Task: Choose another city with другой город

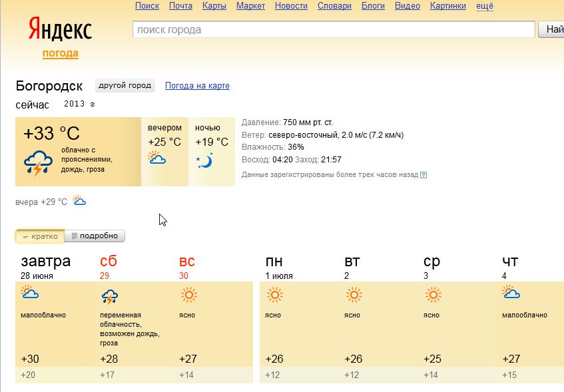Action: [125, 86]
